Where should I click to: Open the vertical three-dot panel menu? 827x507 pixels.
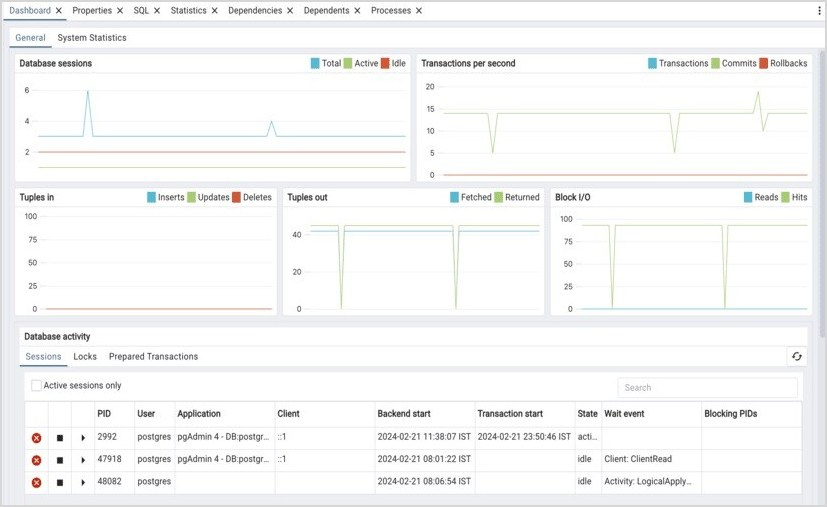click(x=819, y=11)
